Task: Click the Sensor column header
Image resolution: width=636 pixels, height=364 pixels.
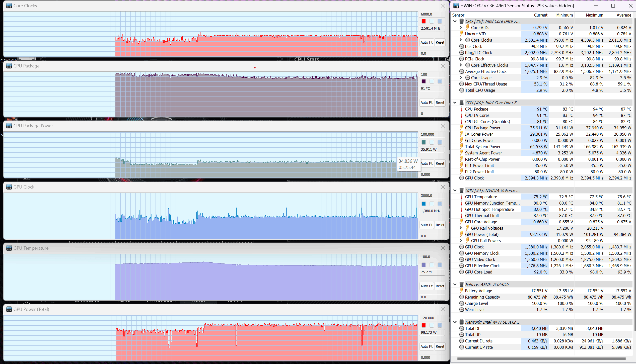Action: pos(486,15)
